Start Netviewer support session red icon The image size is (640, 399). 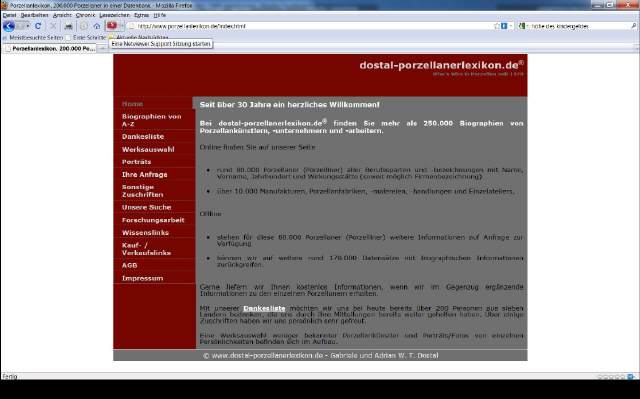[x=112, y=26]
